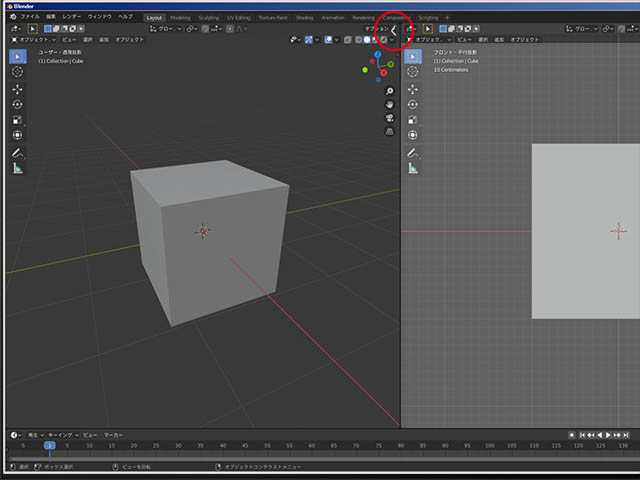Open pivot point dropdown in left viewport header
This screenshot has height=480, width=640.
tap(192, 29)
